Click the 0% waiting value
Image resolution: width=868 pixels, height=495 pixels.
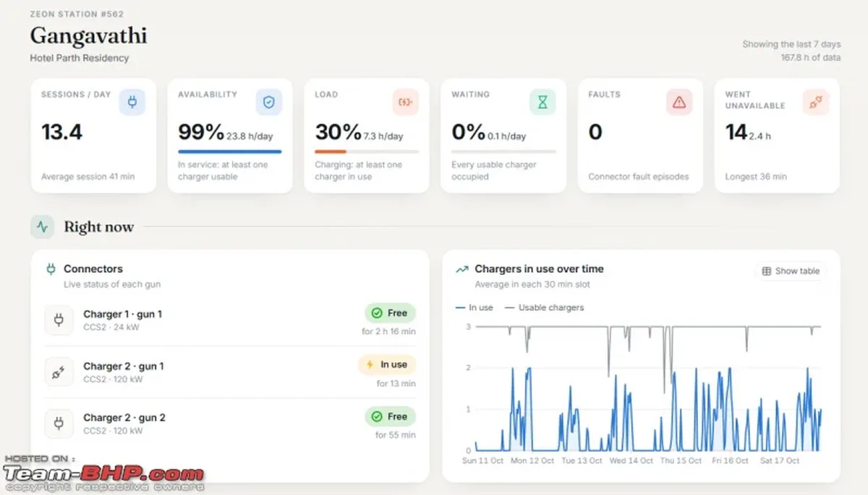[x=468, y=132]
